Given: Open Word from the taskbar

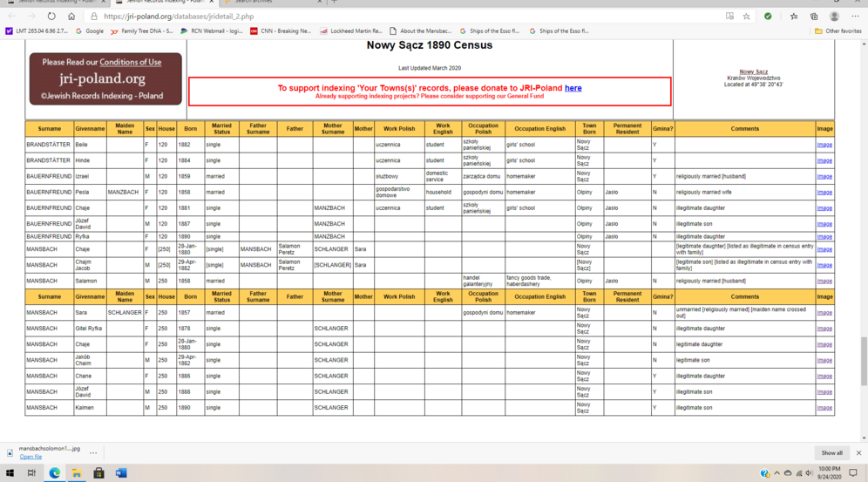Looking at the screenshot, I should pyautogui.click(x=121, y=473).
